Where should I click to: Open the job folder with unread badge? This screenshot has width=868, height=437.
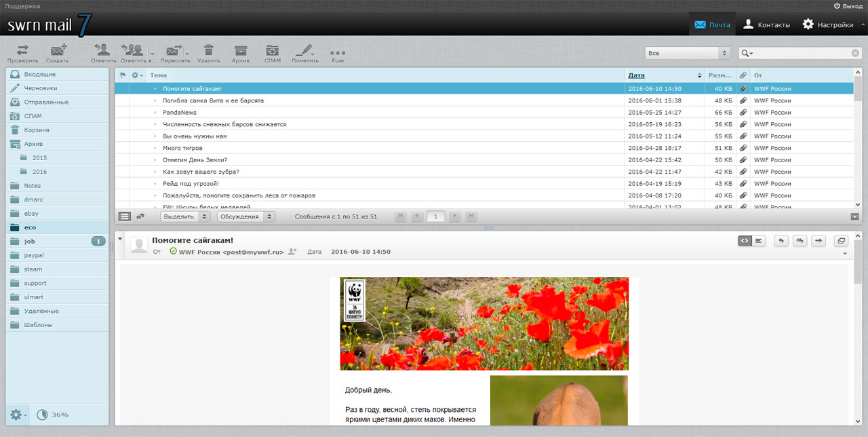point(57,241)
